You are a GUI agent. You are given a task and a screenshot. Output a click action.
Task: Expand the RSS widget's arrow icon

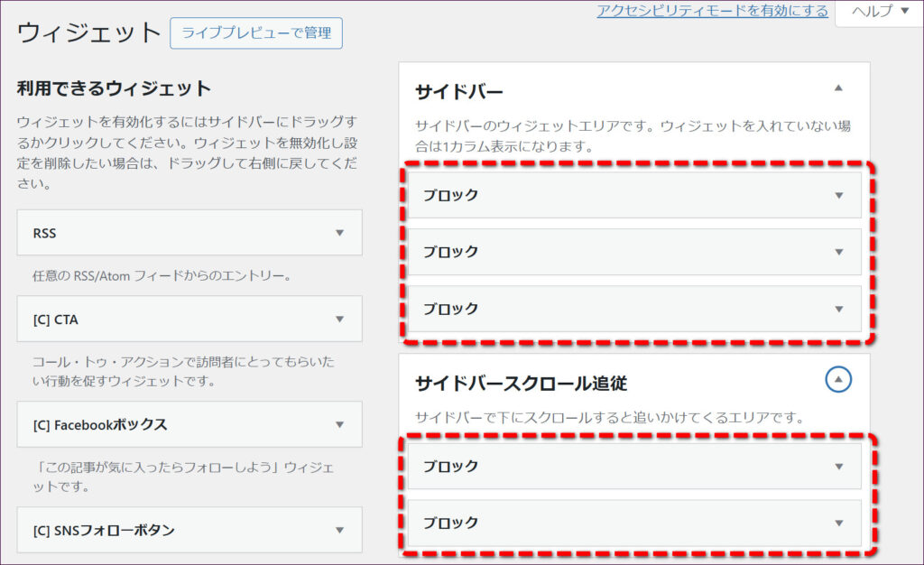340,233
